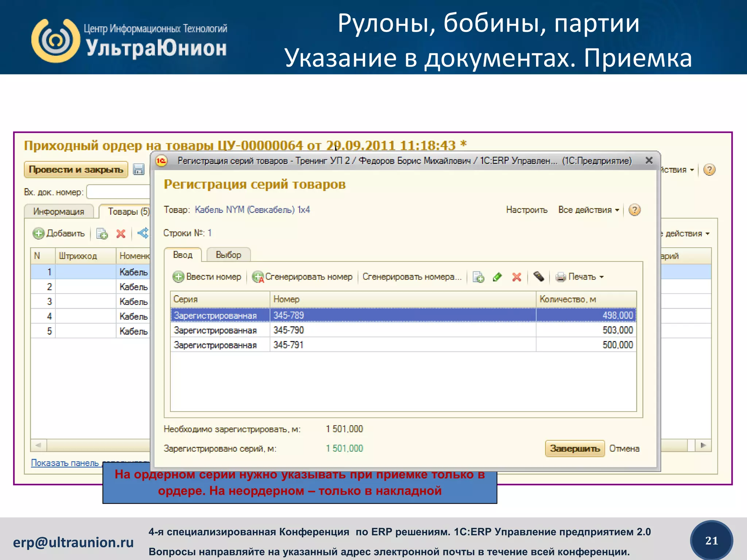747x560 pixels.
Task: Click the quantity cell 503,000
Action: pyautogui.click(x=586, y=330)
